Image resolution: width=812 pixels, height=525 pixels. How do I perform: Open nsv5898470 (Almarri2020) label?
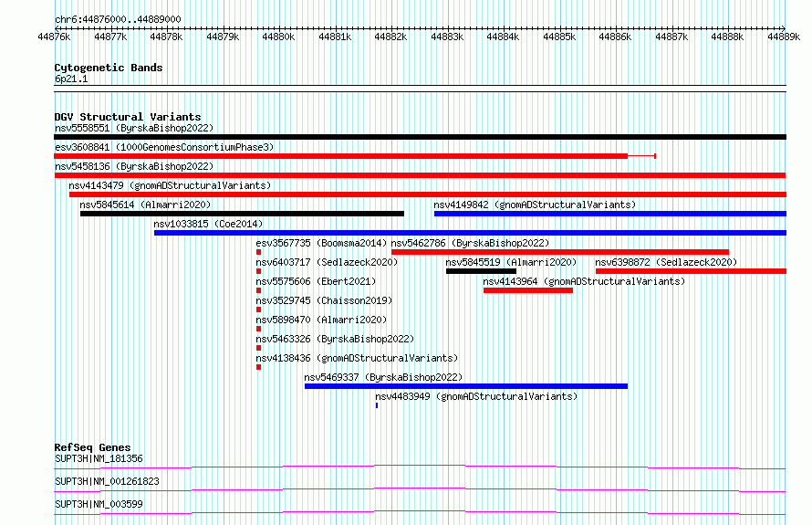pos(321,320)
